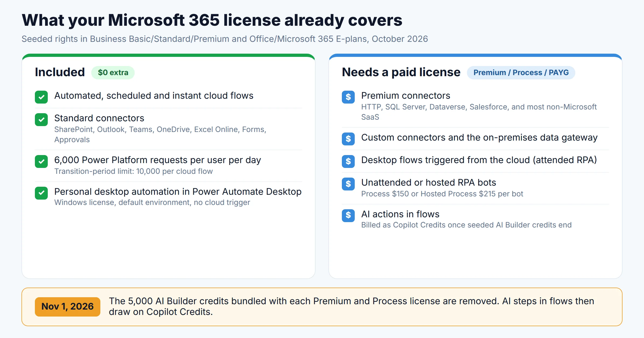The height and width of the screenshot is (338, 644).
Task: Click the SharePoint, Outlook, Teams connector list text
Action: [160, 134]
